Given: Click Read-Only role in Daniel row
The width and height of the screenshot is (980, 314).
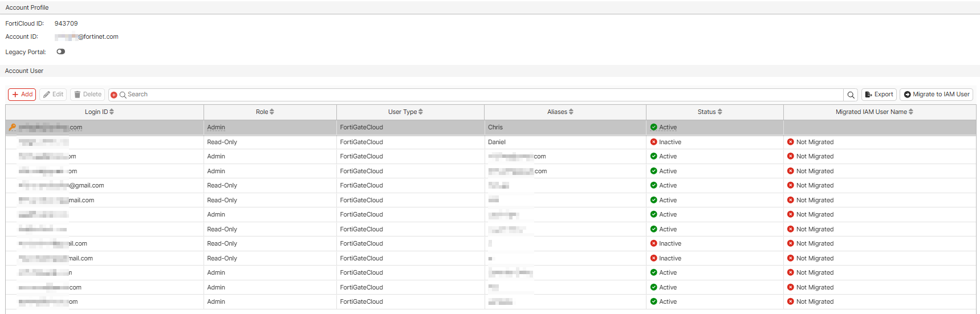Looking at the screenshot, I should (222, 142).
